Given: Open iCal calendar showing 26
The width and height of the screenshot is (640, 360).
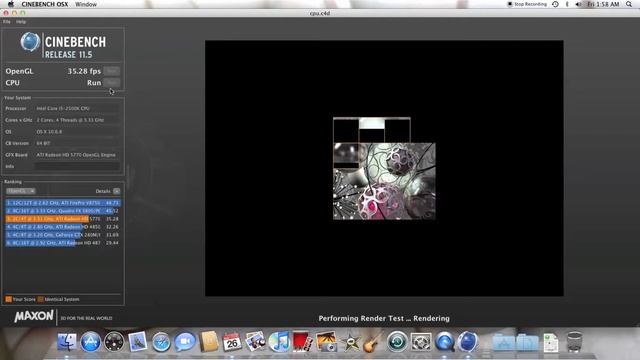Looking at the screenshot, I should pos(232,342).
